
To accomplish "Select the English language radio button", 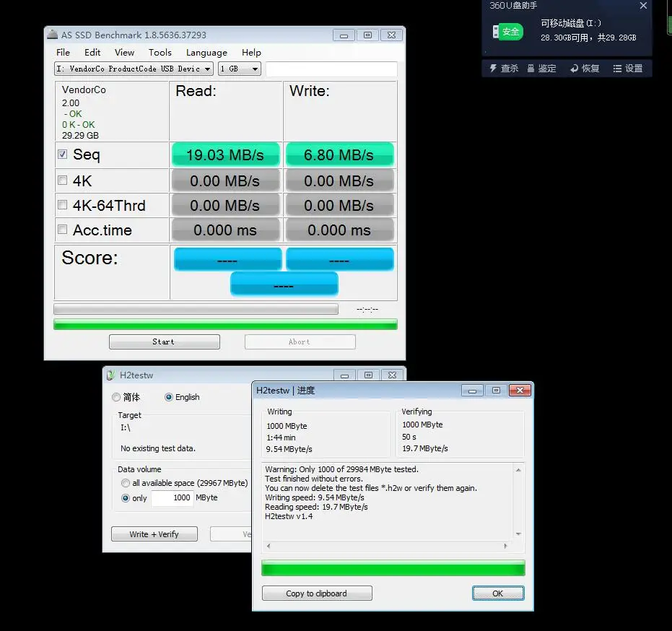I will pos(169,397).
